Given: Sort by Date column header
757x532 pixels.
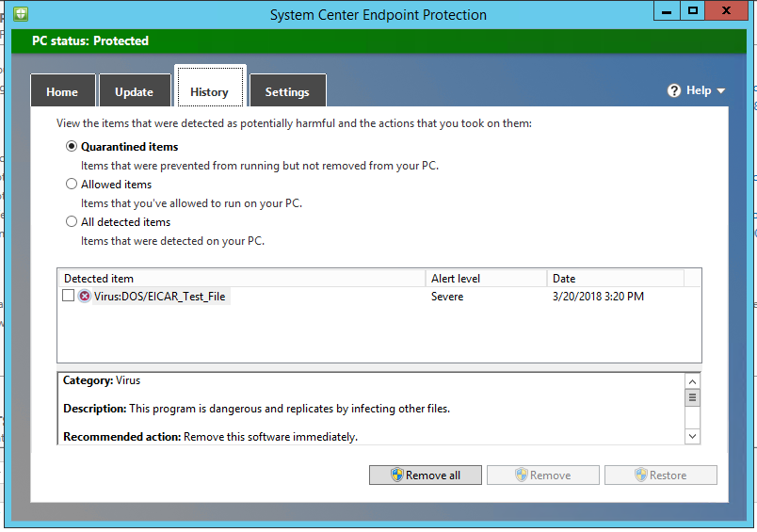Looking at the screenshot, I should pyautogui.click(x=616, y=279).
